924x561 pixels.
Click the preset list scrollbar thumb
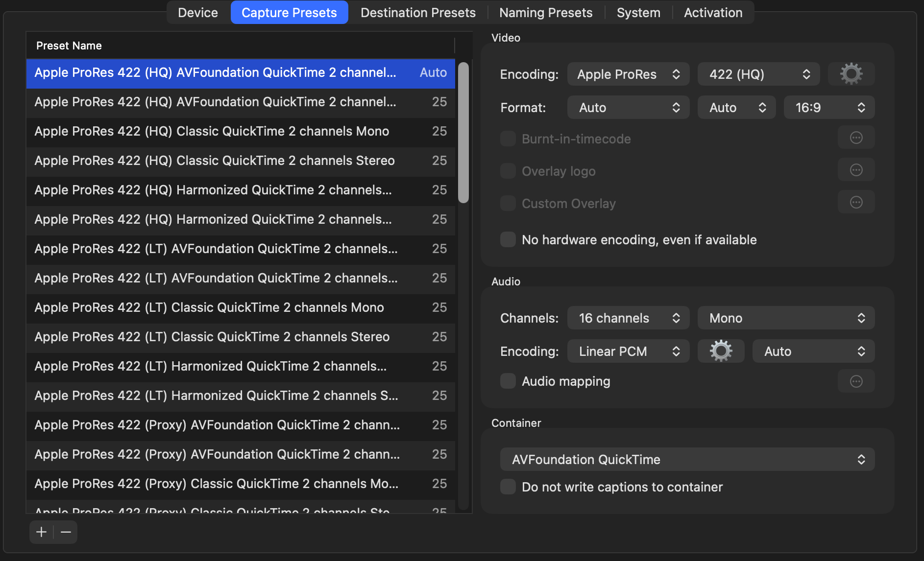pyautogui.click(x=463, y=132)
